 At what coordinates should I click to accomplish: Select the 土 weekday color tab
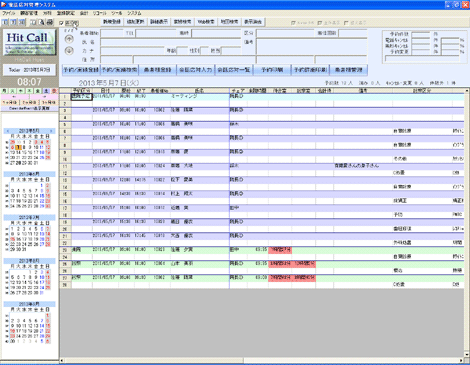46,91
